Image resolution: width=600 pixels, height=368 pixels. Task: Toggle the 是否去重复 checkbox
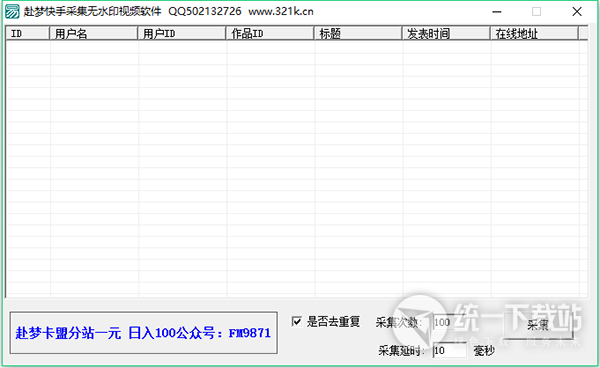(x=297, y=321)
